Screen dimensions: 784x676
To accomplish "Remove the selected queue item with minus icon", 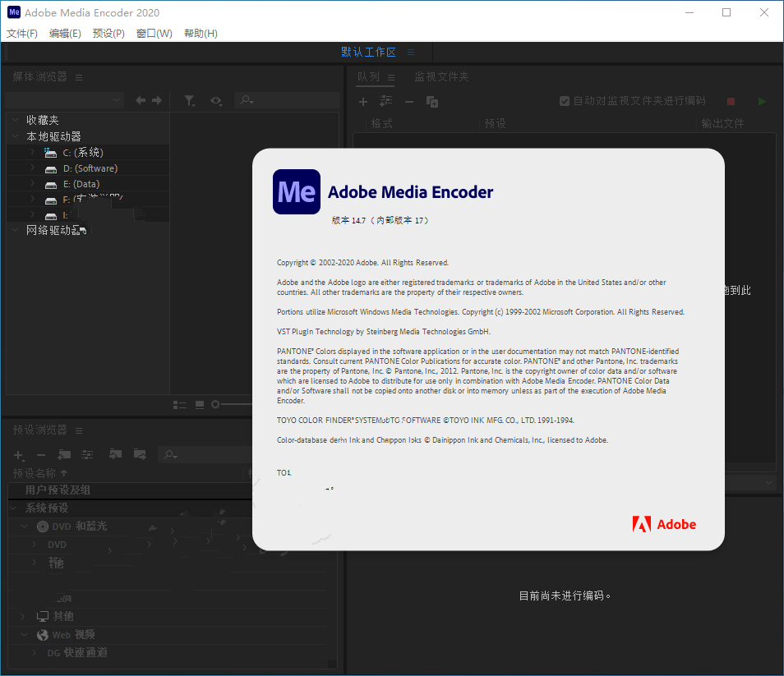I will pos(409,102).
